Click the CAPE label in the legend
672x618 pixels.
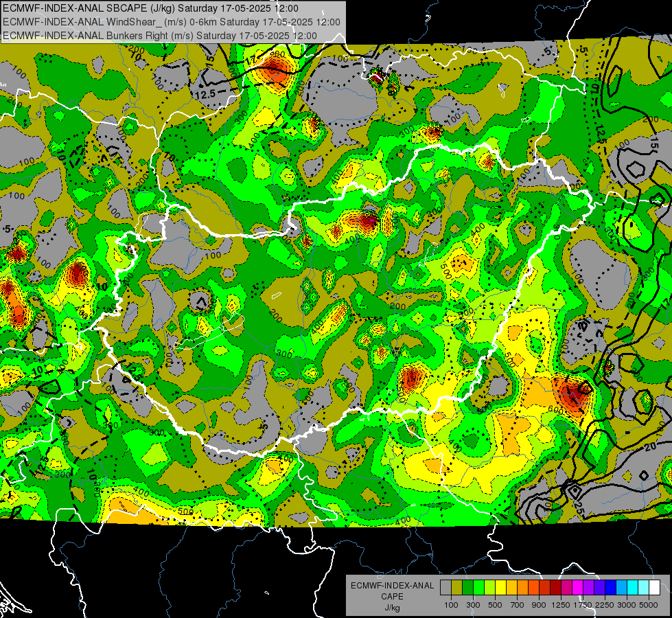(x=392, y=597)
